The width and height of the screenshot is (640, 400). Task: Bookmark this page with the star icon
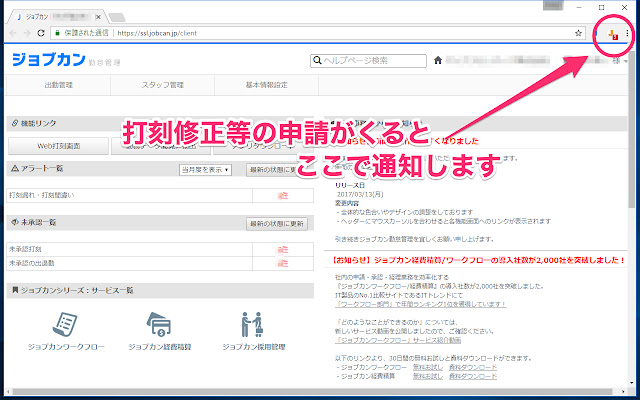578,33
